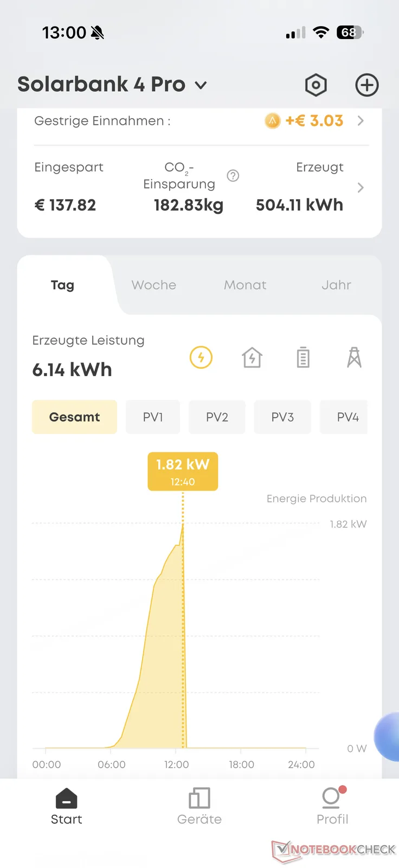
Task: Open Erzeugt statistics chevron arrow
Action: point(361,188)
